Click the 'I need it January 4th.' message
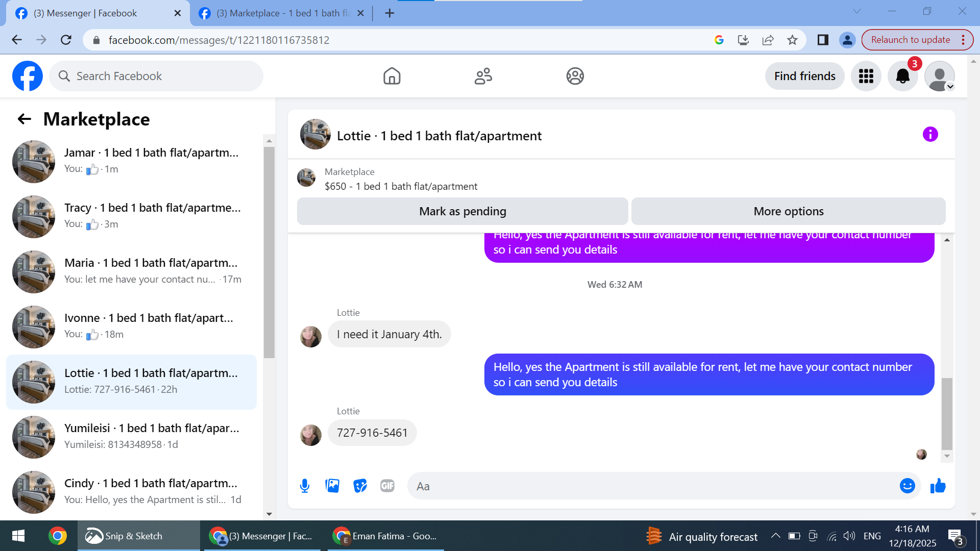Viewport: 980px width, 551px height. pos(389,334)
